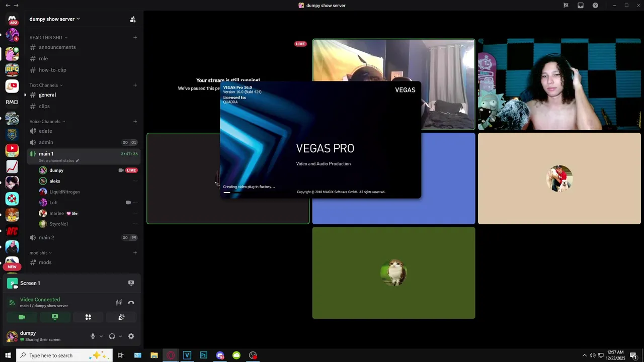Go back with navigation arrow

click(8, 6)
